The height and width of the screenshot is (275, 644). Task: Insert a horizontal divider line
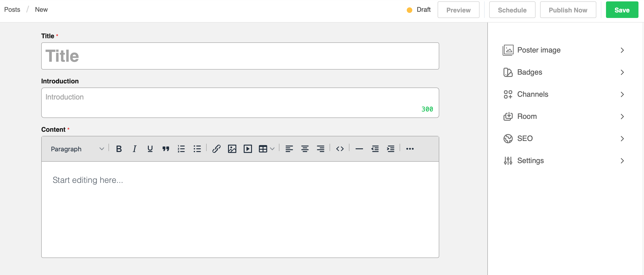pos(359,149)
